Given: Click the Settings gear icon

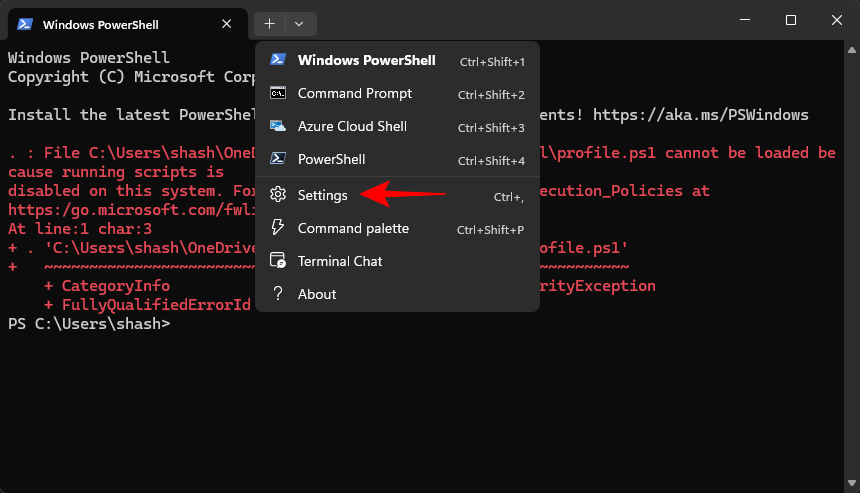Looking at the screenshot, I should (x=279, y=195).
